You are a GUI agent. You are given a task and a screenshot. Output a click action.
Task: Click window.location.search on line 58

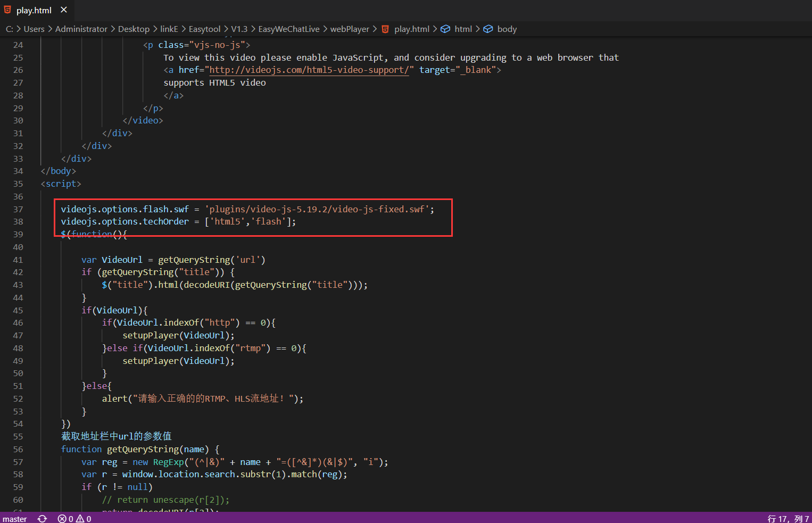(x=179, y=474)
